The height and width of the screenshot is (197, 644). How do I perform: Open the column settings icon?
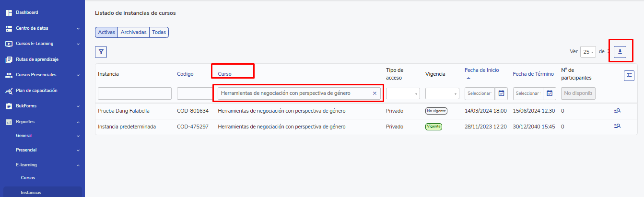[629, 75]
